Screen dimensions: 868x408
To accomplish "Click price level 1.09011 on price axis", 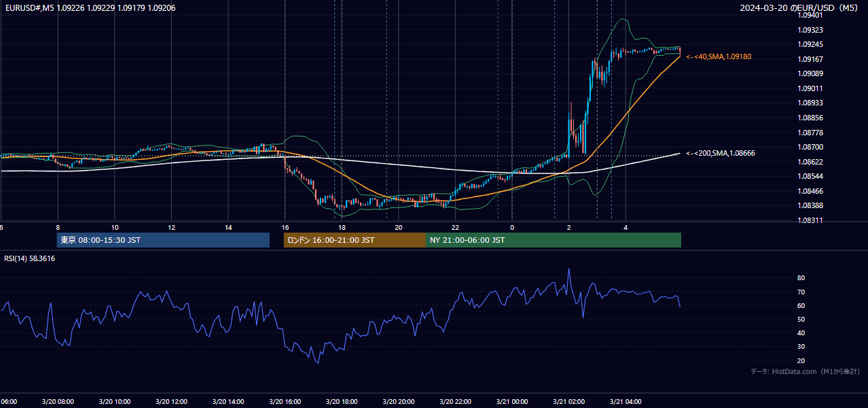I will [x=810, y=88].
